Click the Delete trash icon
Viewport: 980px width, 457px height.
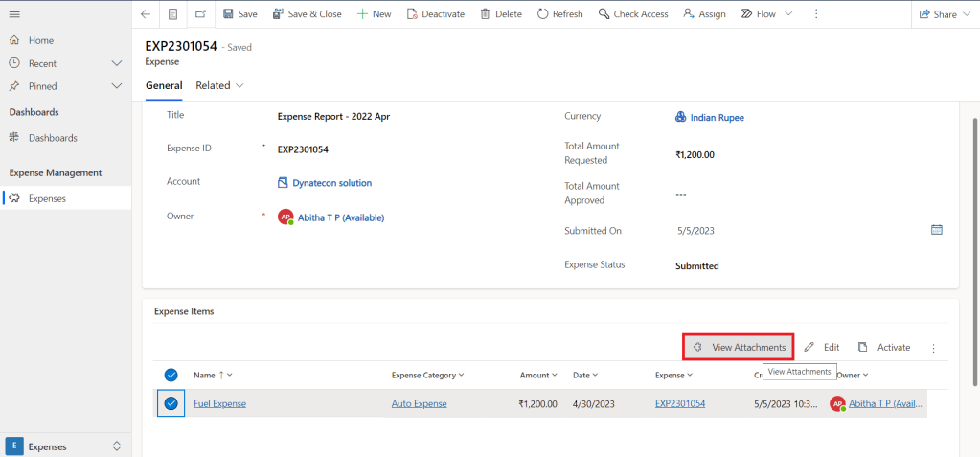click(x=501, y=14)
